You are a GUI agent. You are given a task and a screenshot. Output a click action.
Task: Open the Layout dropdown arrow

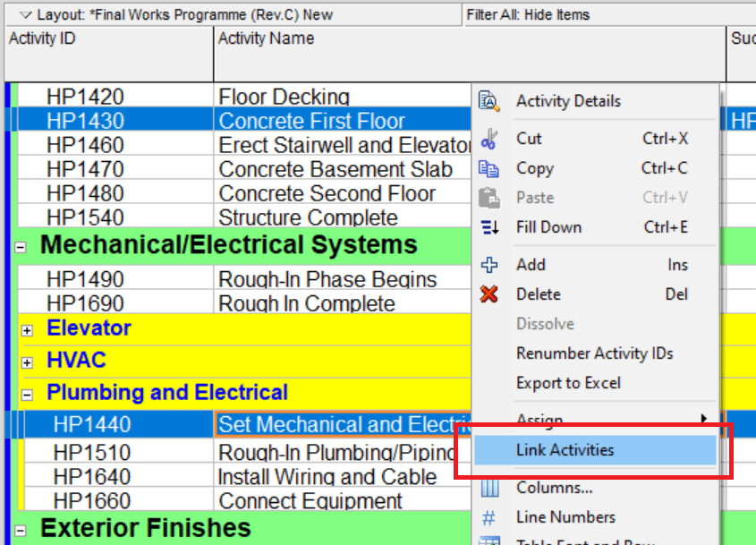point(26,15)
